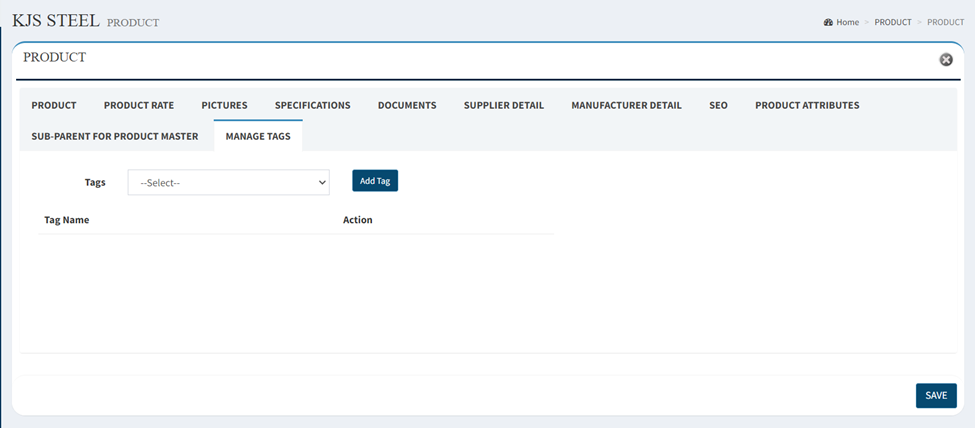Select the MANAGE TAGS tab
Screen dimensions: 975x428
click(x=258, y=136)
